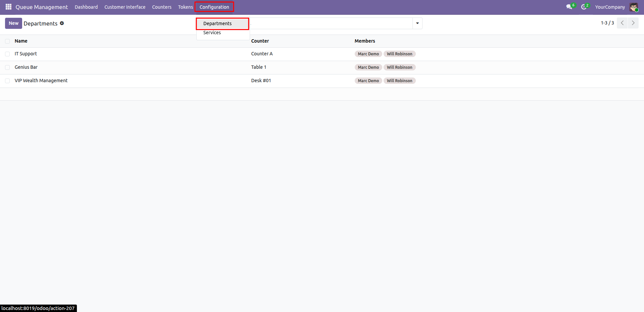The image size is (644, 312).
Task: Open the YourCompany company switcher
Action: pyautogui.click(x=610, y=7)
